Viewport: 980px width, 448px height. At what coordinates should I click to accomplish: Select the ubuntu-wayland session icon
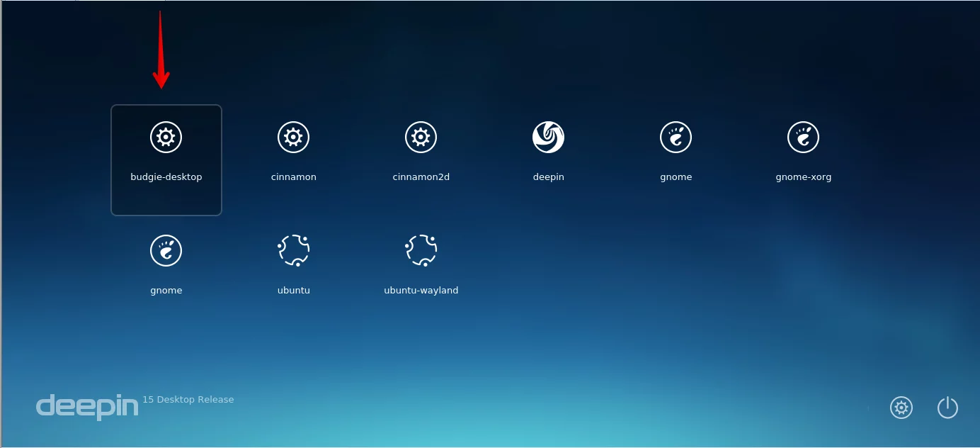click(421, 250)
